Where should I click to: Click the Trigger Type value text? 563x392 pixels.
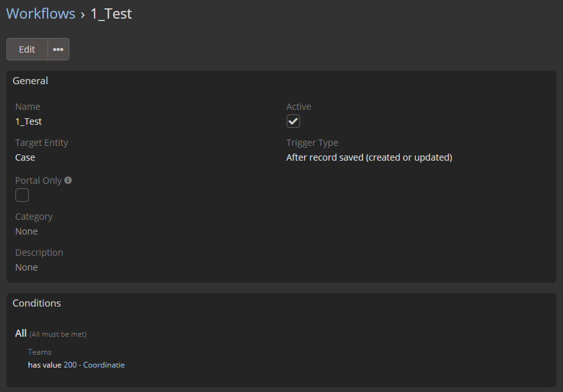(x=369, y=157)
